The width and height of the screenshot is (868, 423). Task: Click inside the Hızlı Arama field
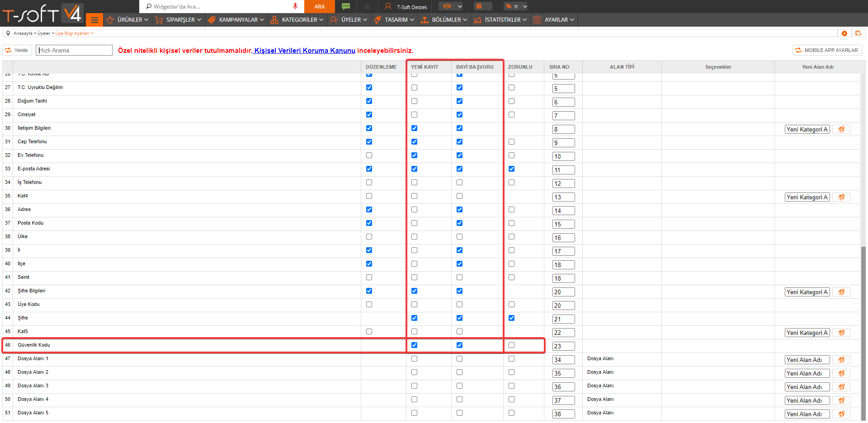coord(74,50)
